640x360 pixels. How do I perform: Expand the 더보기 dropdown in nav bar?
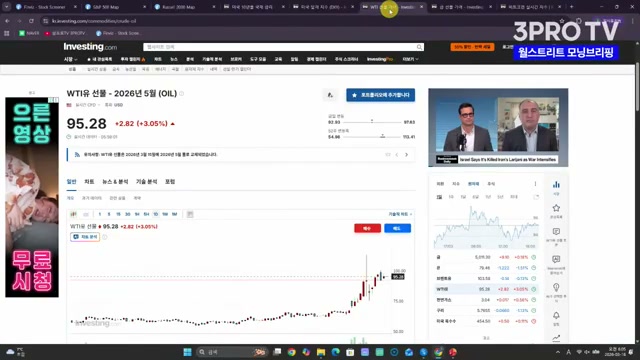[x=410, y=59]
